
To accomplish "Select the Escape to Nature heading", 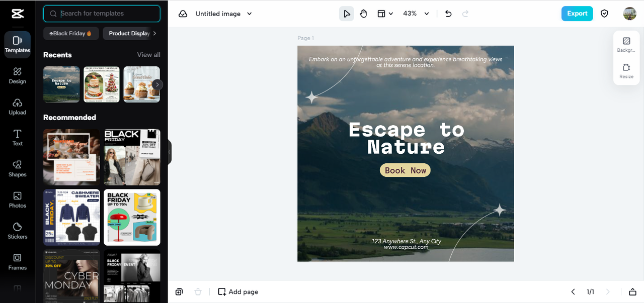I will tap(406, 138).
